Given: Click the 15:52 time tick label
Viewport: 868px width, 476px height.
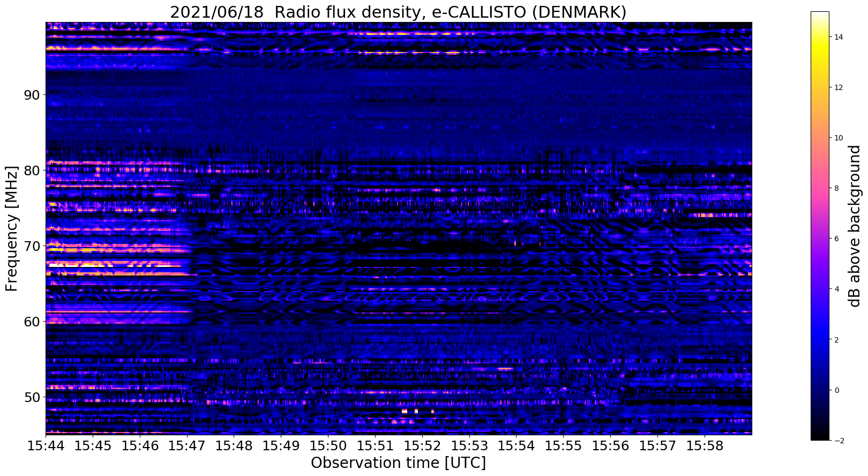Looking at the screenshot, I should (x=422, y=446).
